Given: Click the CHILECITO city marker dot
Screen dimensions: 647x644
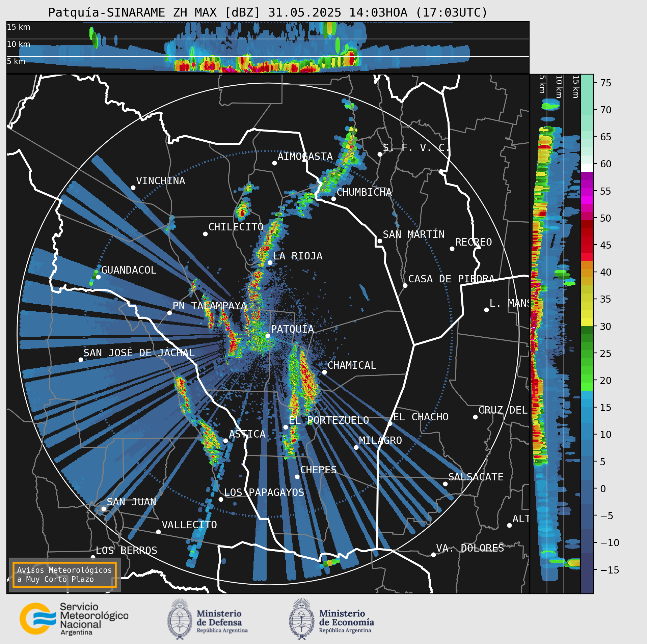Looking at the screenshot, I should [205, 234].
